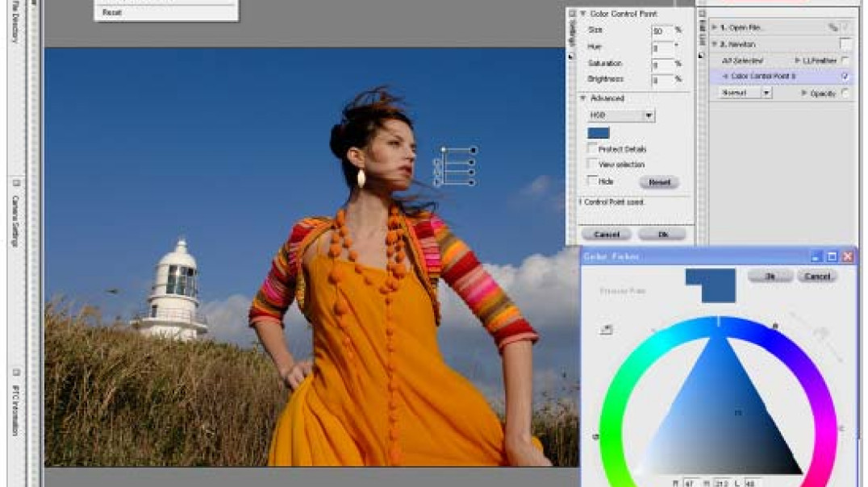This screenshot has height=487, width=868.
Task: Toggle the Opacity checkbox
Action: point(845,93)
